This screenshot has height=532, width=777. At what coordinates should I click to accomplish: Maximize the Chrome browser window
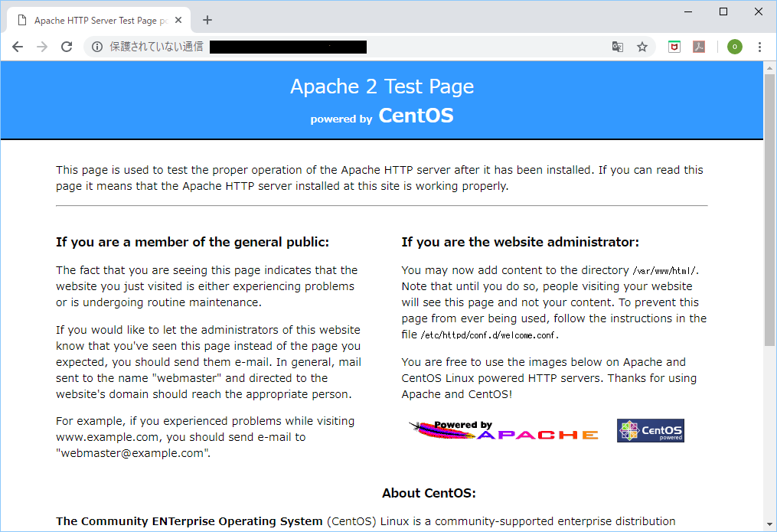coord(723,11)
